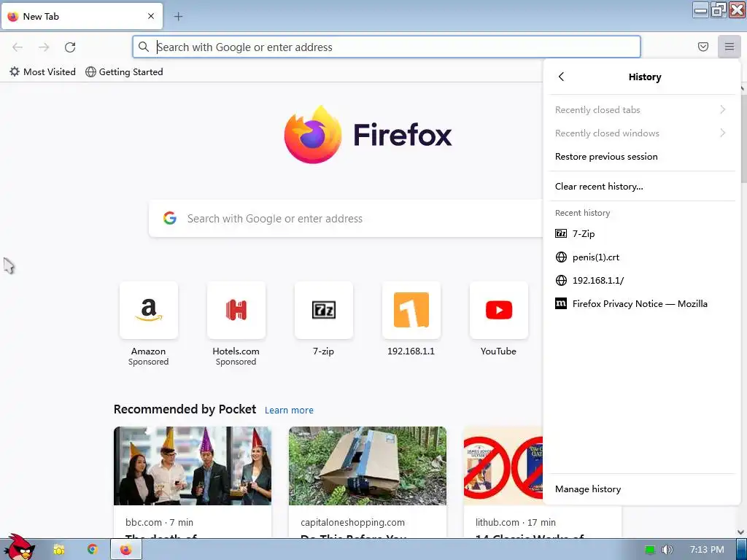Open Most Visited bookmarks folder
This screenshot has height=560, width=747.
[x=42, y=72]
